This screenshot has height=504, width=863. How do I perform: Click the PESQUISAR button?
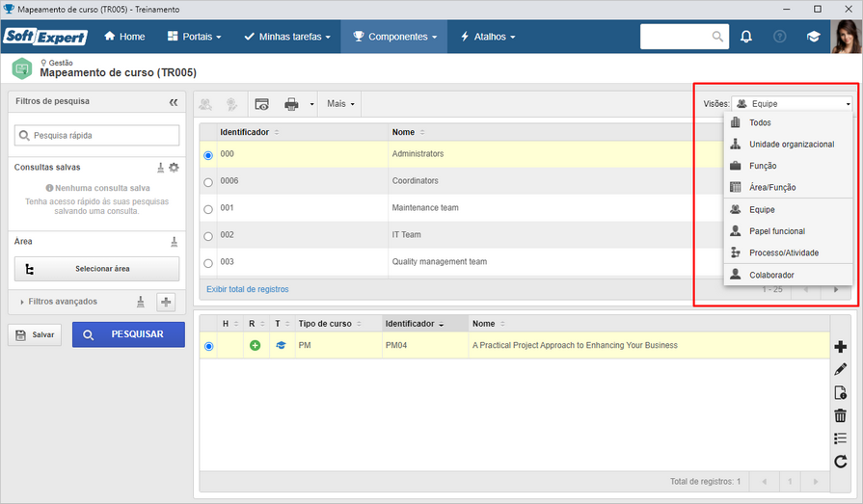(128, 334)
